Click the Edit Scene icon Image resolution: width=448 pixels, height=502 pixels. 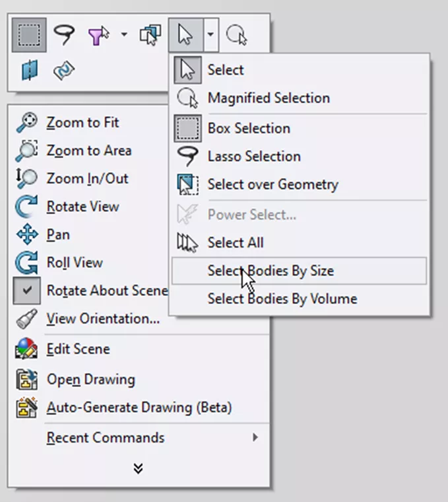coord(27,349)
